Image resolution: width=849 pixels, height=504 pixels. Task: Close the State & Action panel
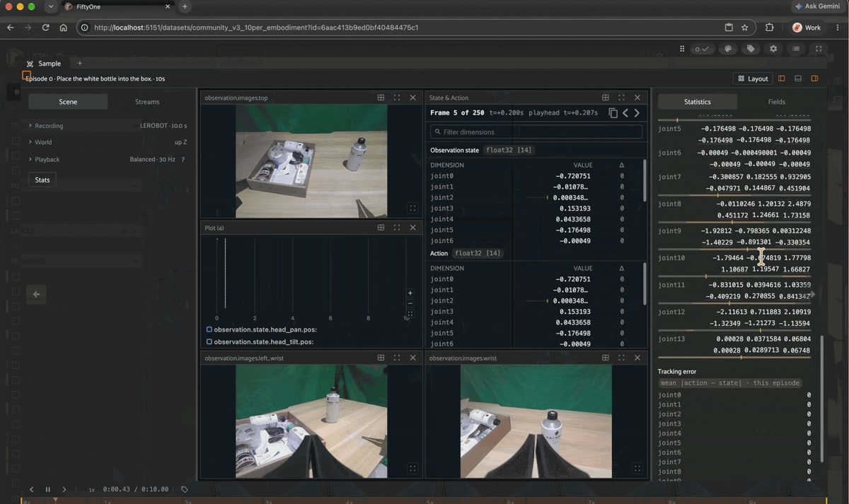pyautogui.click(x=637, y=98)
